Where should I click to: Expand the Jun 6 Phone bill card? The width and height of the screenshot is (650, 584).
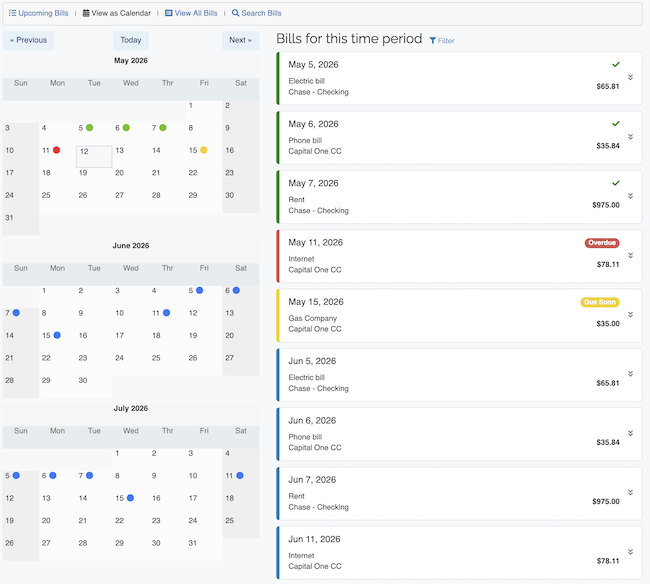pyautogui.click(x=630, y=434)
